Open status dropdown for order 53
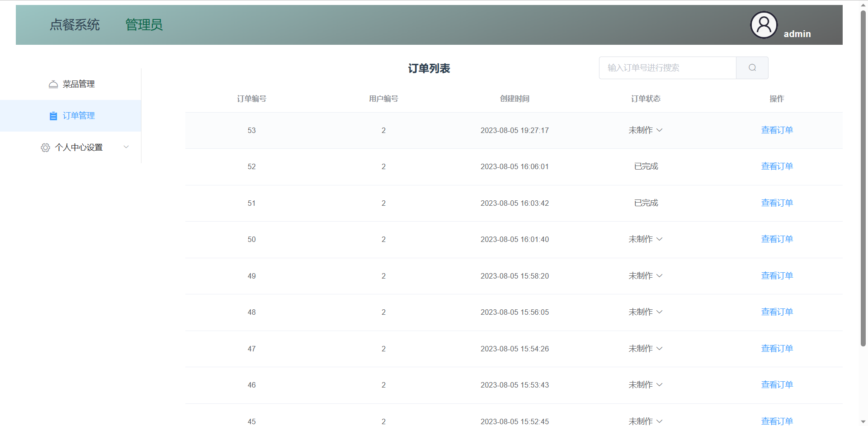The image size is (868, 426). pyautogui.click(x=646, y=130)
